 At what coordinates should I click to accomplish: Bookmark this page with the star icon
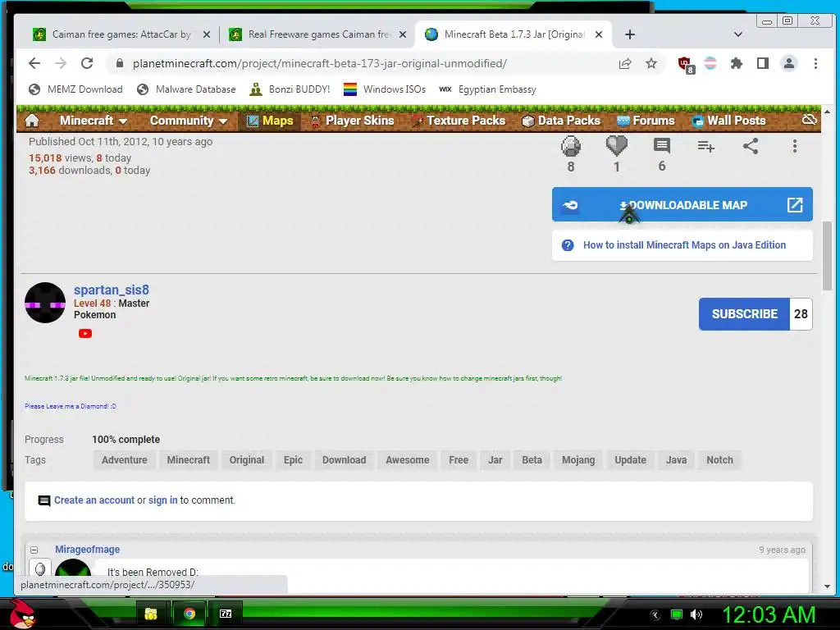tap(651, 64)
